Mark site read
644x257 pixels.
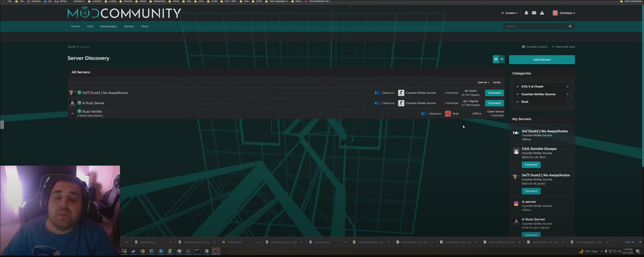563,47
